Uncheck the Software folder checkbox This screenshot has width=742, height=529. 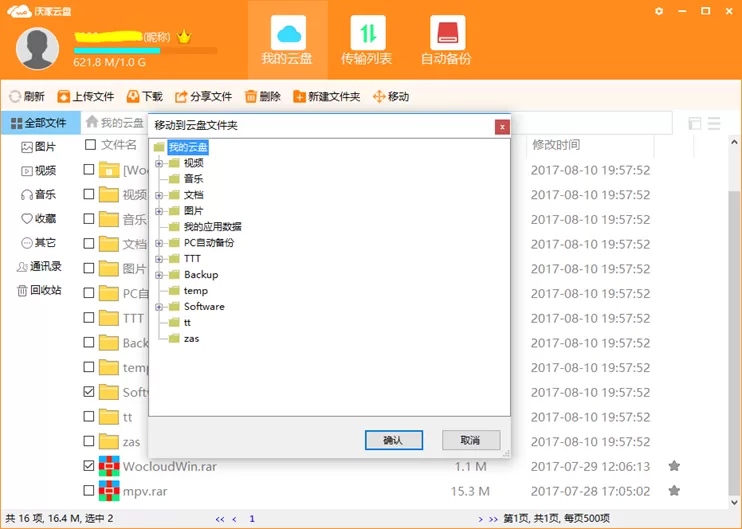click(x=88, y=391)
